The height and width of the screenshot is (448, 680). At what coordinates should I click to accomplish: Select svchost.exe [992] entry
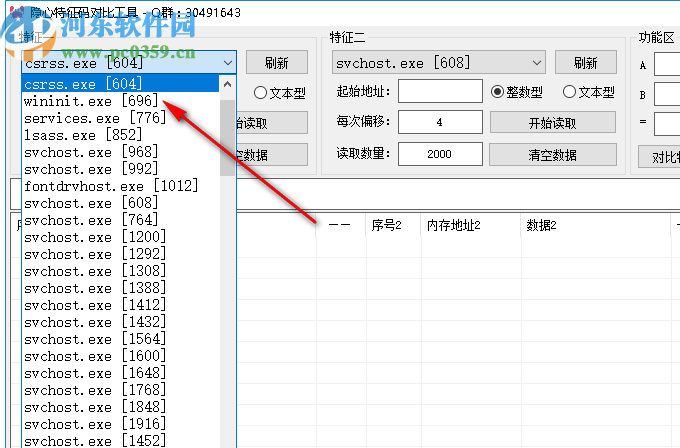121,169
